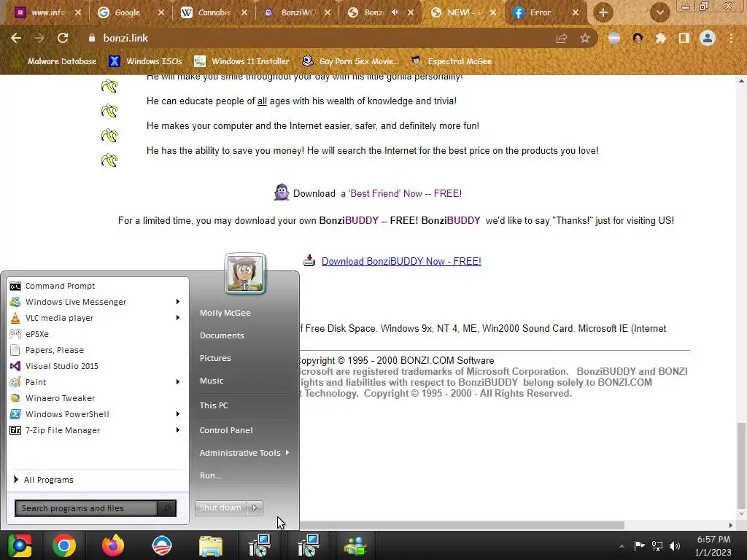Open This PC from Start menu
Image resolution: width=747 pixels, height=560 pixels.
214,405
